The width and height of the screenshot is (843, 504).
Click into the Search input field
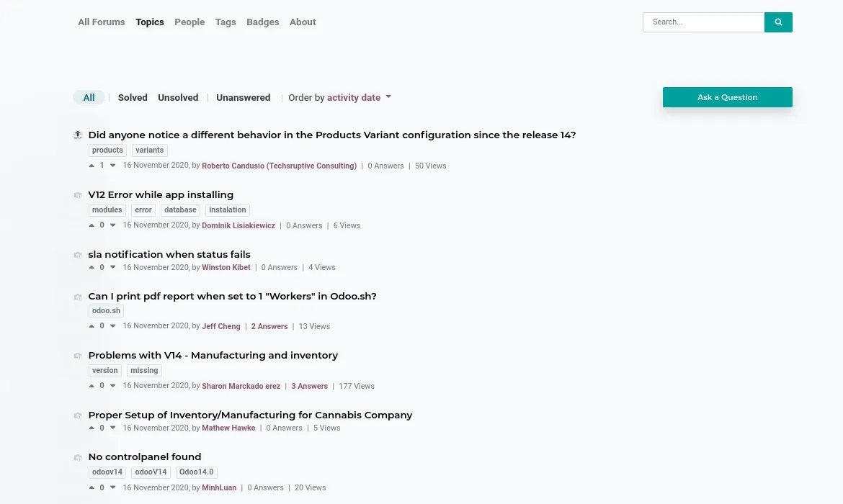pyautogui.click(x=703, y=22)
